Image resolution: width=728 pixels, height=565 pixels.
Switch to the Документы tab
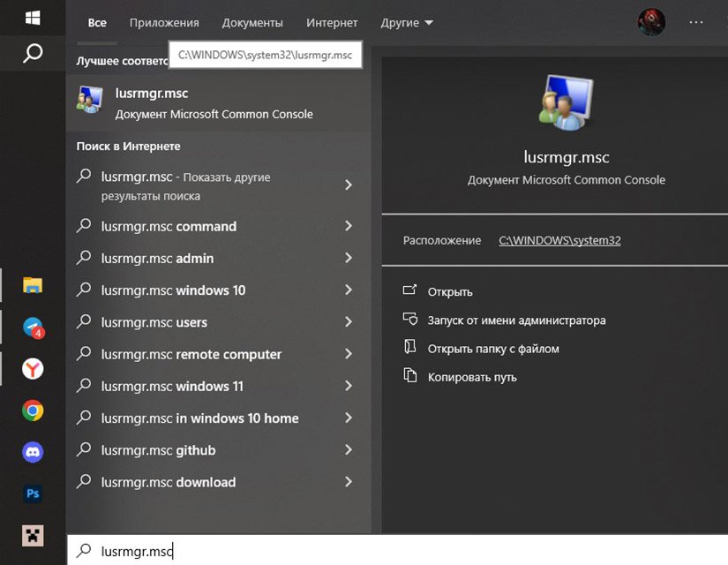point(252,22)
